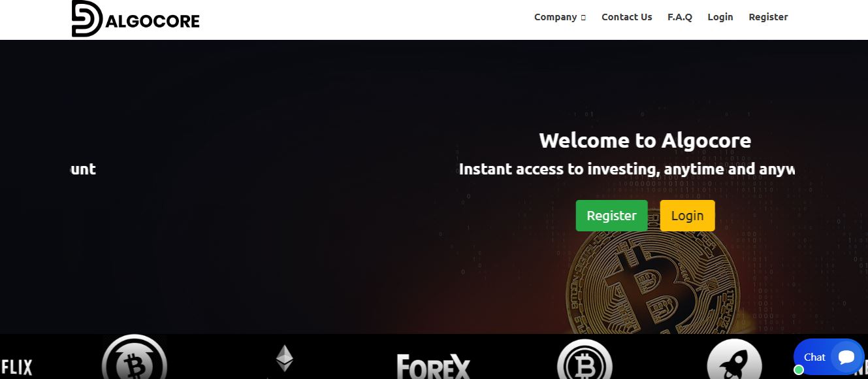
Task: Click the small arrow beside Company
Action: pyautogui.click(x=583, y=18)
